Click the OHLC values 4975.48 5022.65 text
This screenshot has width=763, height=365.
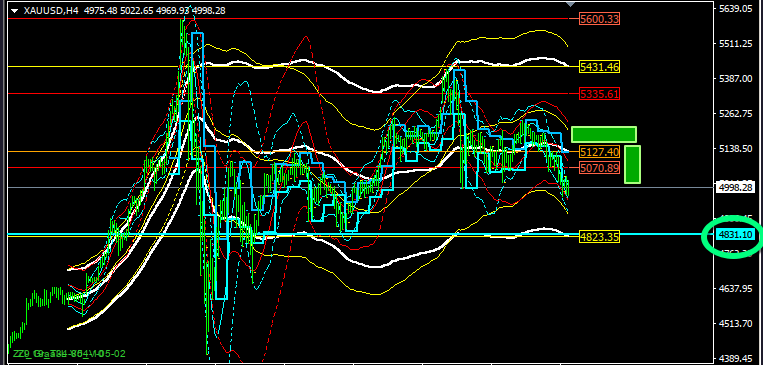(119, 10)
